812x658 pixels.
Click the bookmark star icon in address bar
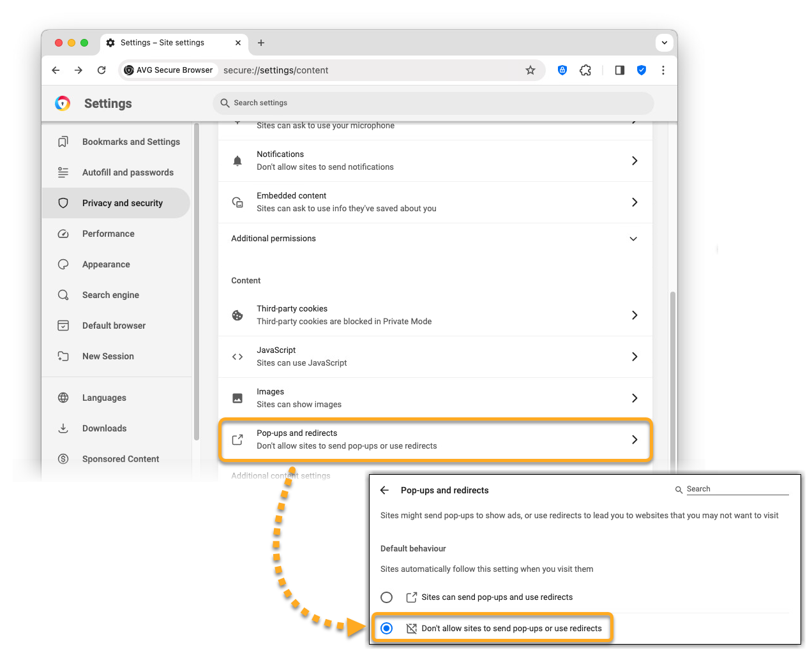530,70
